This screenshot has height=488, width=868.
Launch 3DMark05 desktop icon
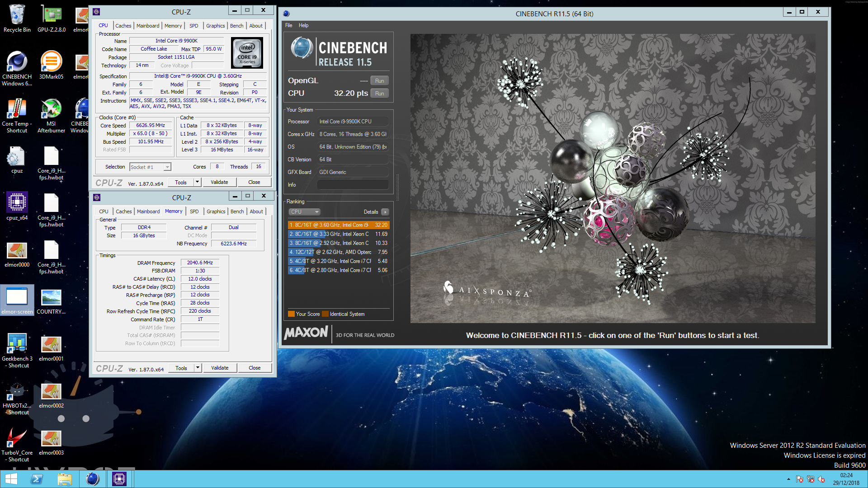point(51,65)
